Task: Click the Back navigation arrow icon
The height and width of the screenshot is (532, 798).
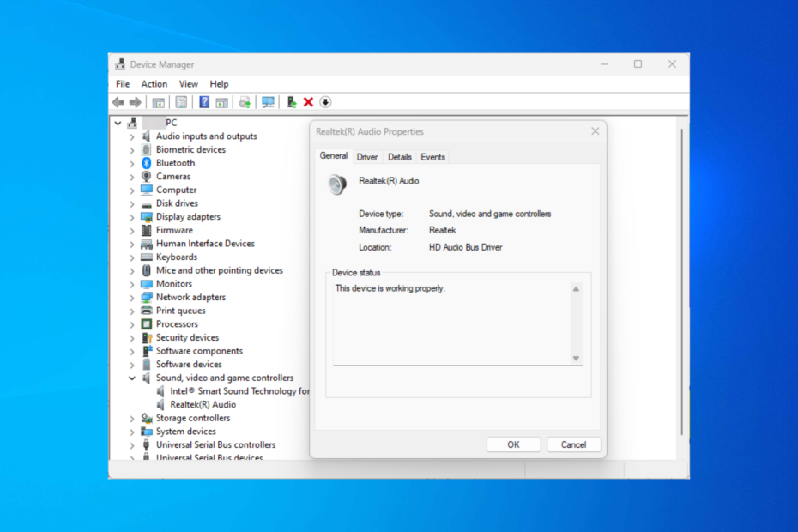Action: pos(118,101)
